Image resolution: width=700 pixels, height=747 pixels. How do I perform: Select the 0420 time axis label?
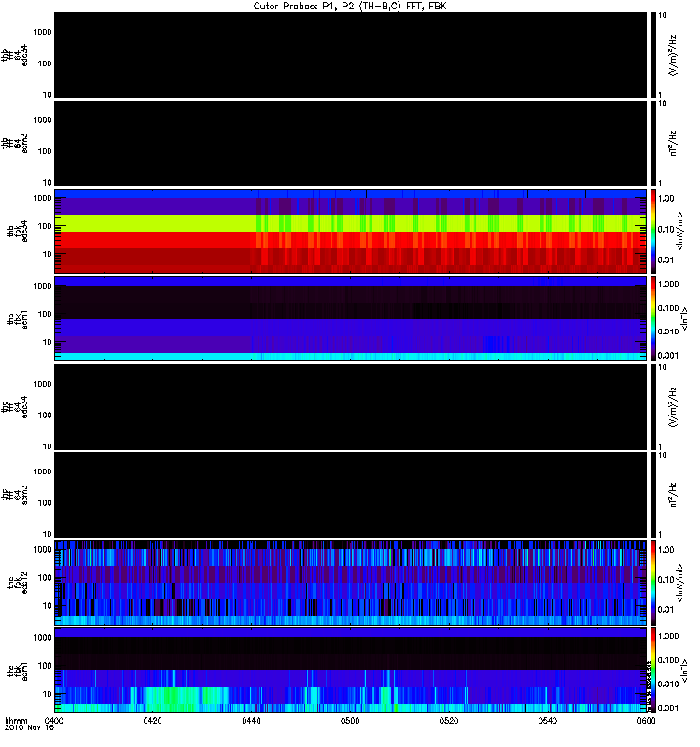point(152,720)
